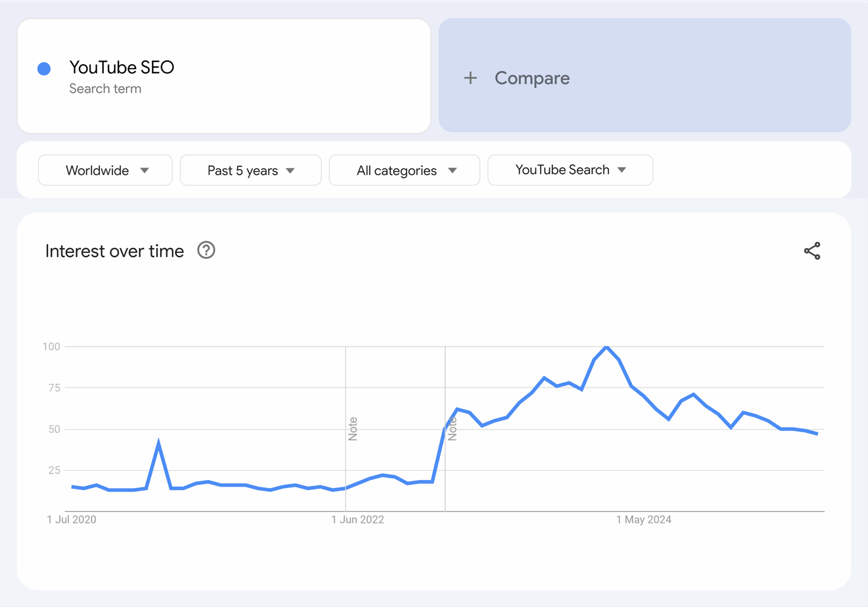
Task: Click the blue dot next to YouTube SEO
Action: pos(45,67)
